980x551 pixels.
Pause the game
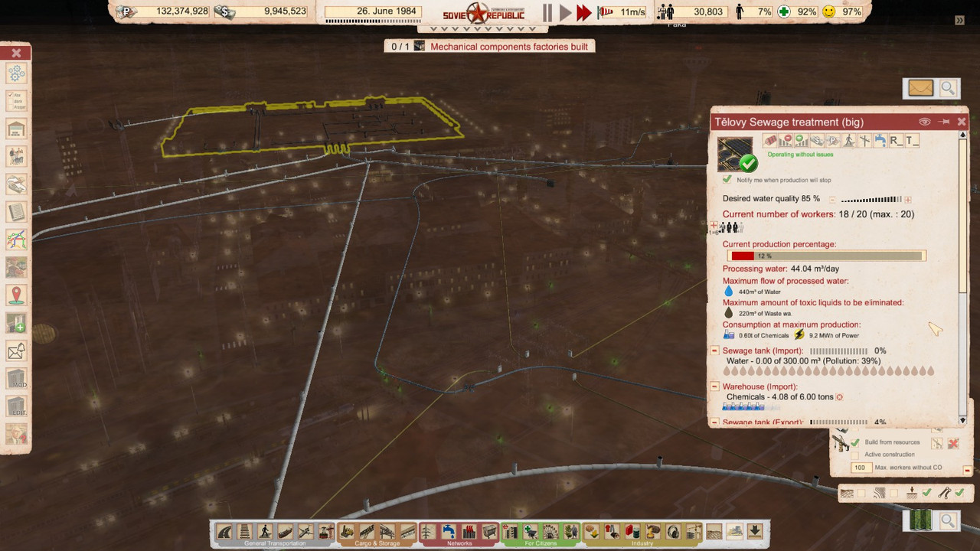pos(547,12)
